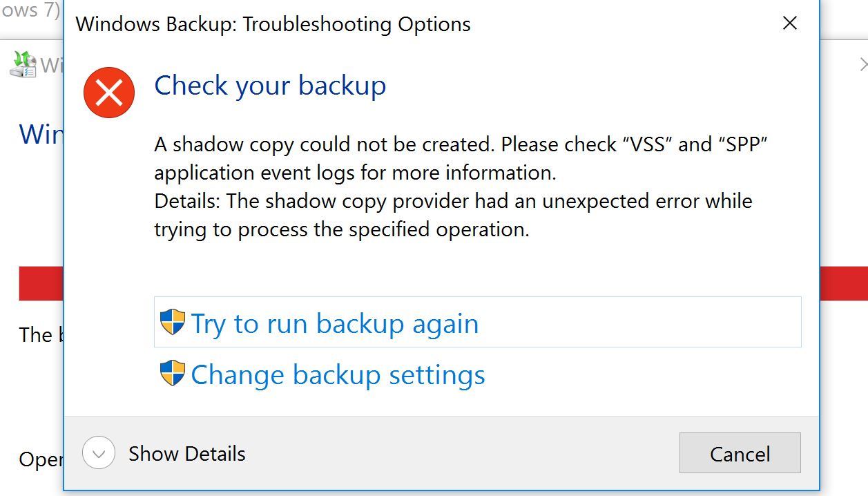Click the partially hidden Oper text at bottom left

point(41,459)
